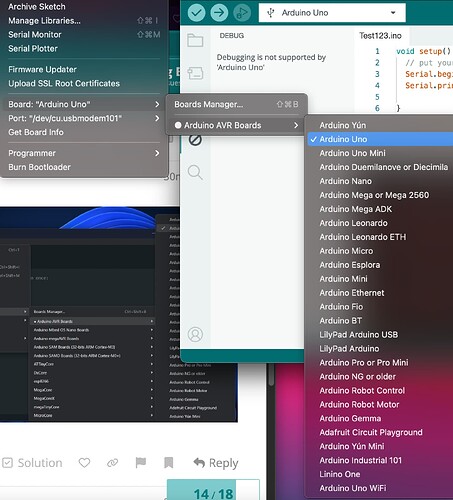
Task: Choose Arduino Robot Motor board
Action: pos(380,405)
